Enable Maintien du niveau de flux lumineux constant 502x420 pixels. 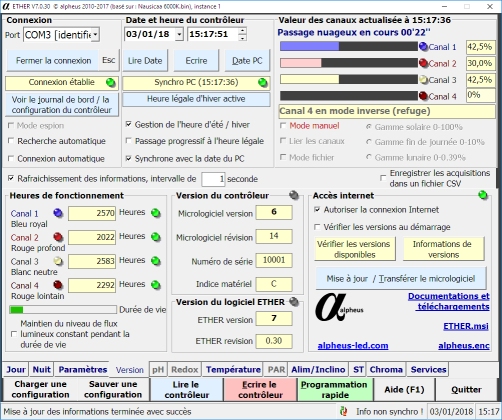click(14, 334)
